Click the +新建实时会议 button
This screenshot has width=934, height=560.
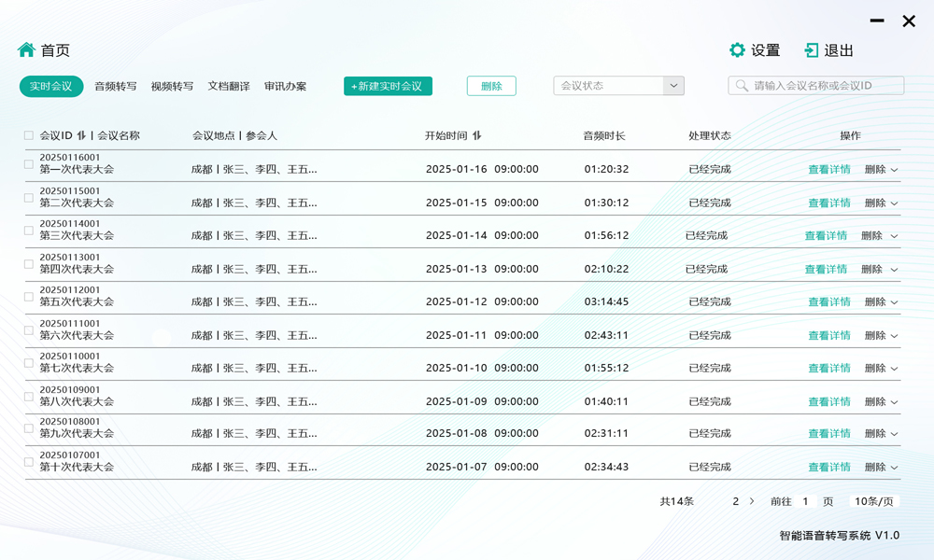point(388,86)
